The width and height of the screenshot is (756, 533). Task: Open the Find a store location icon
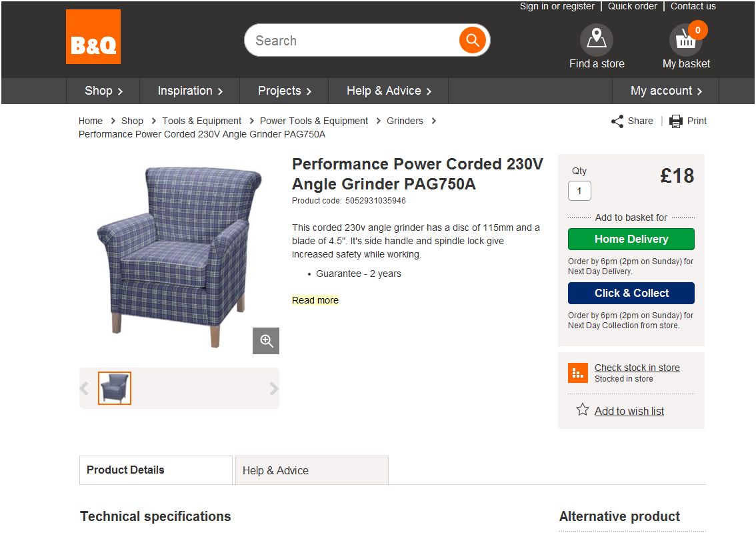click(597, 39)
